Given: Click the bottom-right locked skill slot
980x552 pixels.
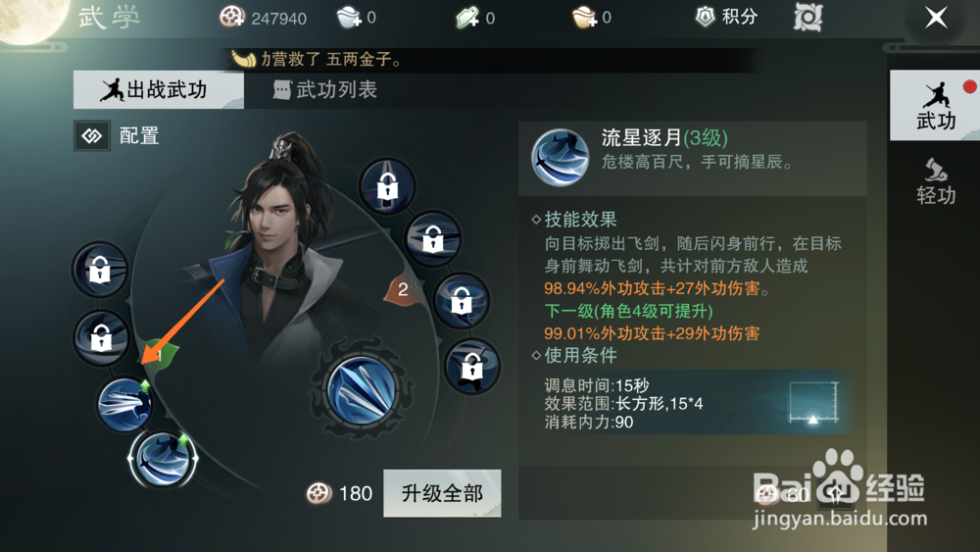Looking at the screenshot, I should (x=472, y=367).
